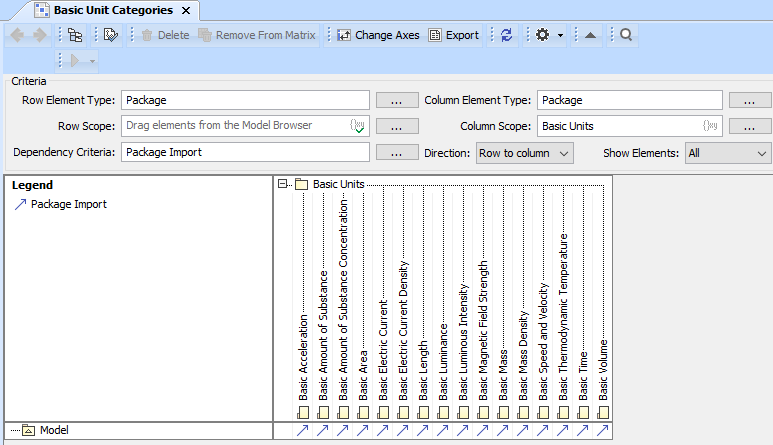Image resolution: width=773 pixels, height=445 pixels.
Task: Close the Basic Unit Categories tab
Action: [185, 10]
